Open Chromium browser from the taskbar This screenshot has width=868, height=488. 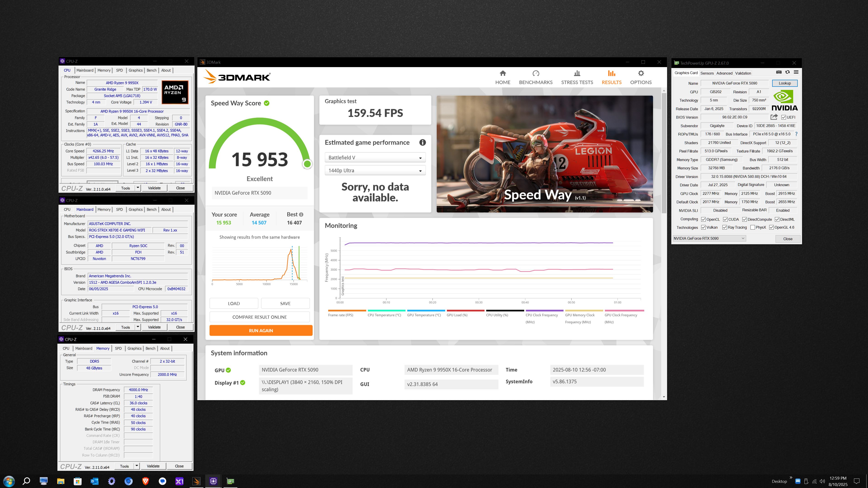coord(128,481)
